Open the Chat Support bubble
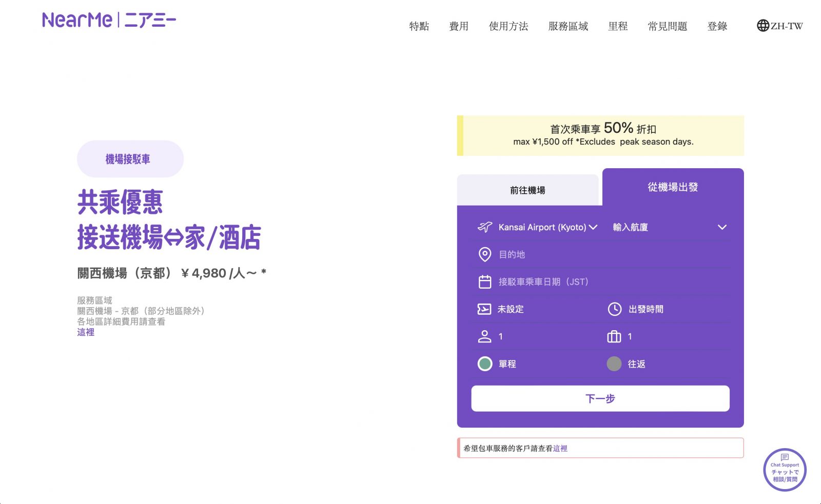821x504 pixels. click(x=785, y=470)
